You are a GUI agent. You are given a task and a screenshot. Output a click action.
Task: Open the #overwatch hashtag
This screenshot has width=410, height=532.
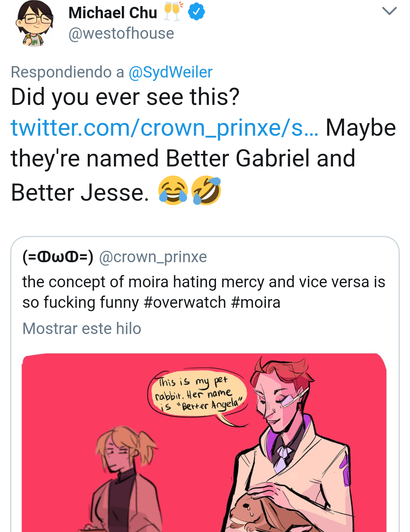pyautogui.click(x=185, y=303)
